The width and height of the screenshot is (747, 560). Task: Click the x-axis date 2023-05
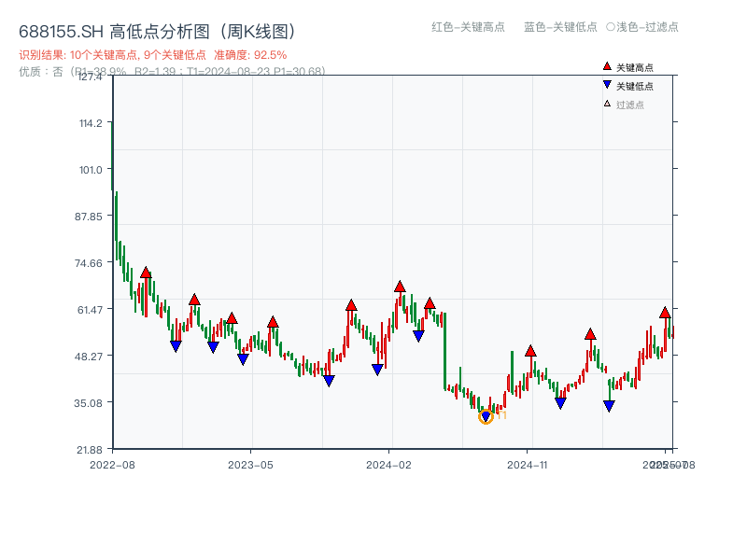click(x=250, y=465)
